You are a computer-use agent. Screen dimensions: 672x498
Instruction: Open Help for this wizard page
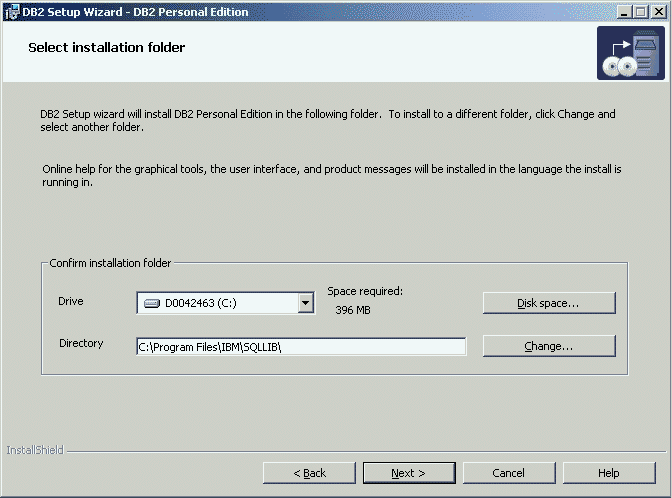(x=608, y=473)
